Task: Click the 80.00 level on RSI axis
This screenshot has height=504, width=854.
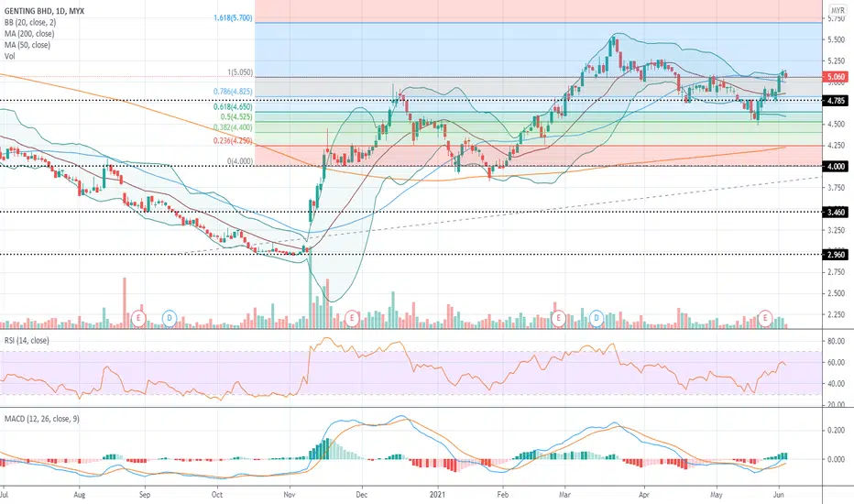Action: pos(836,341)
